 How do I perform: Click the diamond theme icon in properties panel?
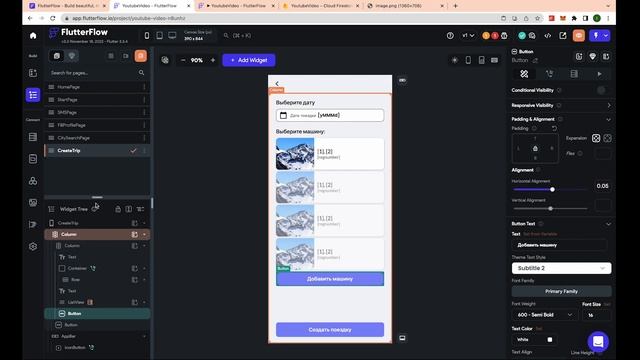pos(592,56)
